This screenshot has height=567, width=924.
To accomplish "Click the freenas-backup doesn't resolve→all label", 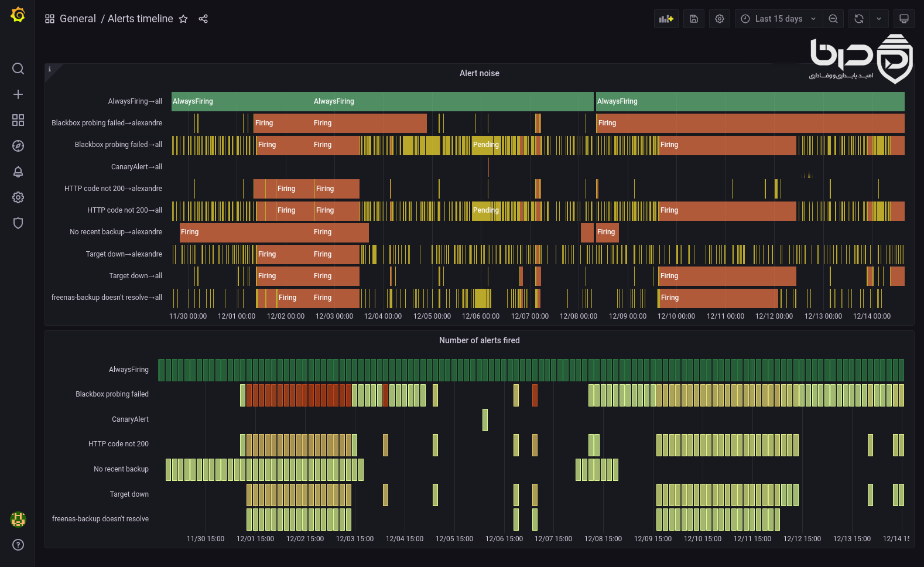I will coord(107,298).
